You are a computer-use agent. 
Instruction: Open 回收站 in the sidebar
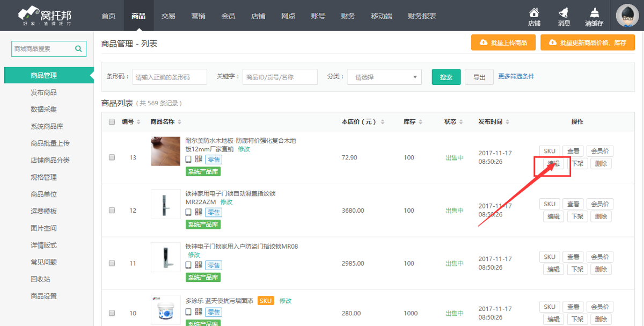[40, 279]
